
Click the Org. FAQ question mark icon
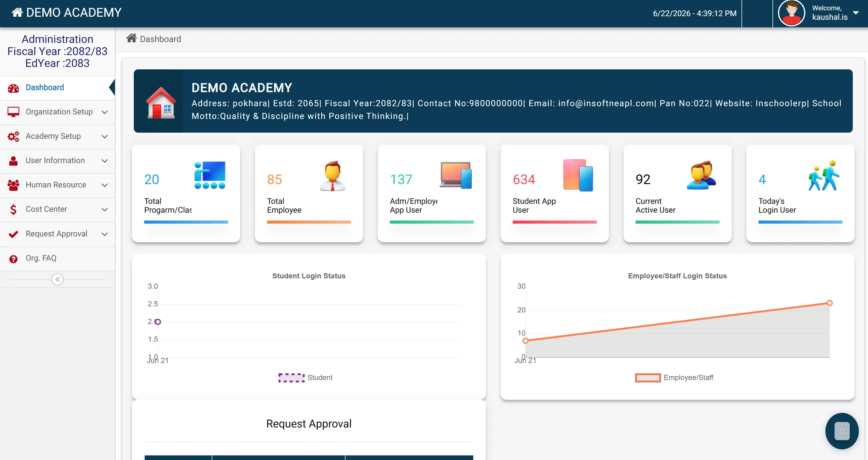click(13, 259)
